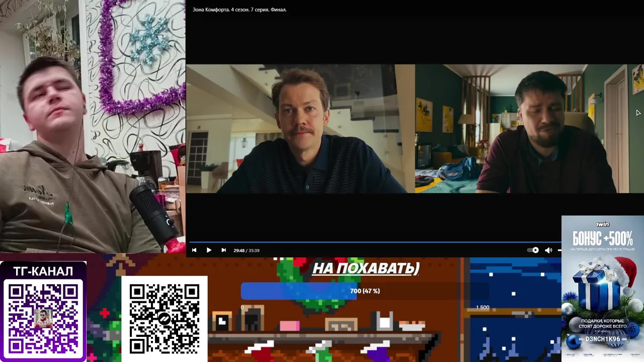
Task: Skip to the previous episode
Action: pyautogui.click(x=194, y=250)
